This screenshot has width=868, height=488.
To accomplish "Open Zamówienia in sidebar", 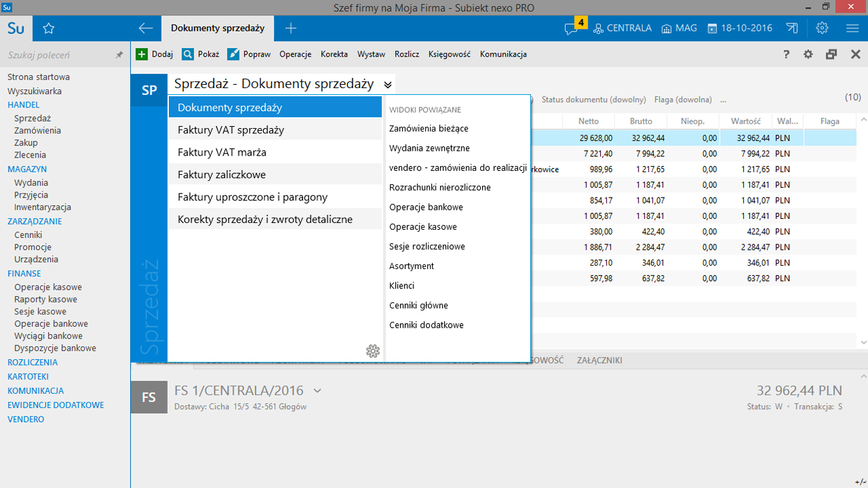I will click(37, 131).
